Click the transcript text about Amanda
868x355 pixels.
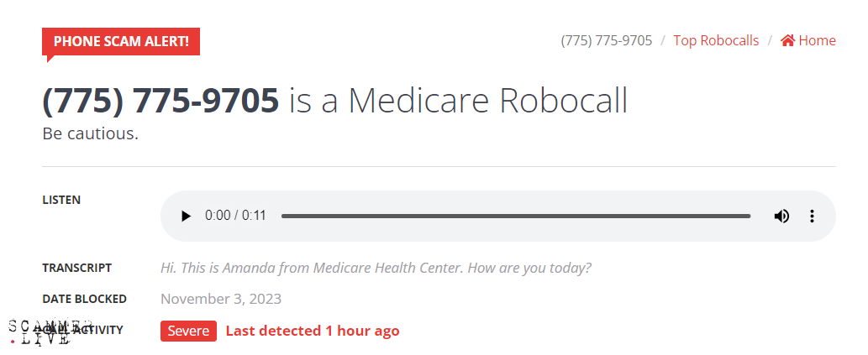pos(376,268)
